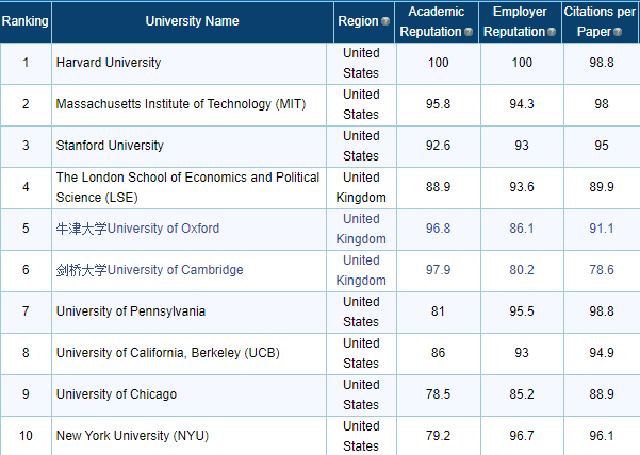Select New York University (NYU) entry
This screenshot has width=640, height=455.
click(x=132, y=435)
